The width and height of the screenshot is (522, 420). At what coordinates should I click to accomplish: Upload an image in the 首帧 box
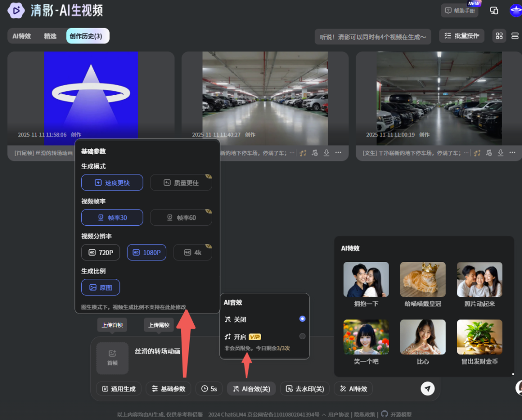coord(113,358)
